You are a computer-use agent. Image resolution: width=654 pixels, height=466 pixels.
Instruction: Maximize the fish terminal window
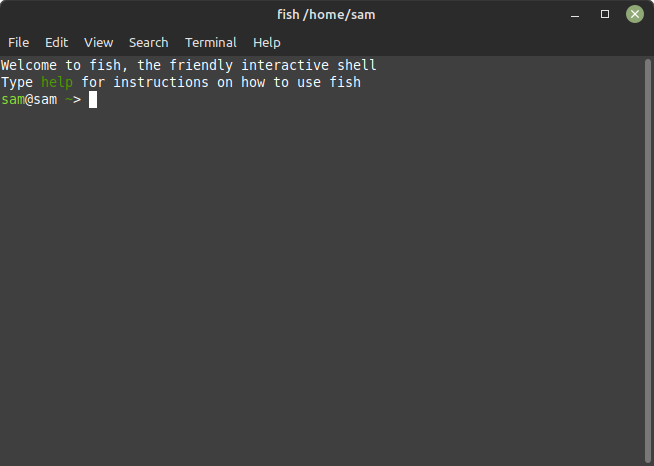pyautogui.click(x=605, y=14)
